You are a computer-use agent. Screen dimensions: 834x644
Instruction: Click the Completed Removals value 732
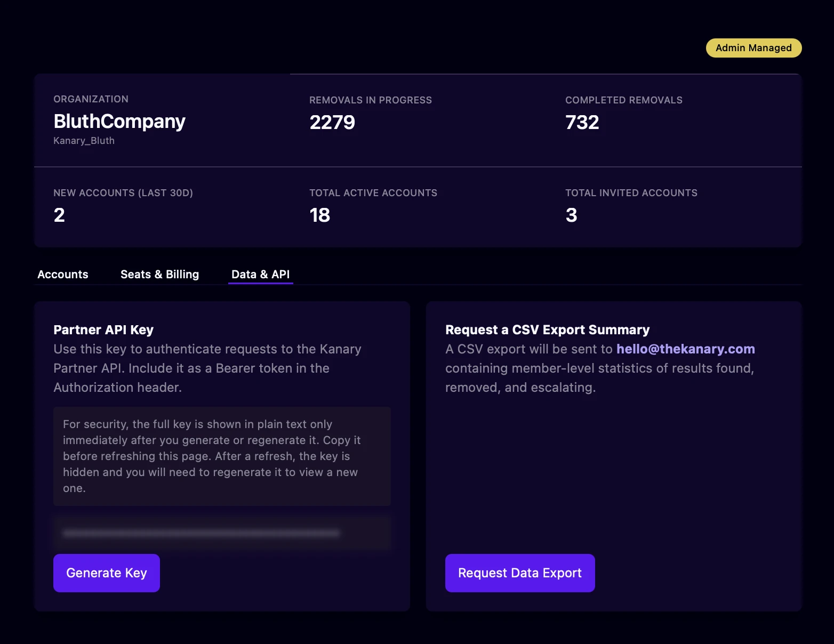pos(582,123)
